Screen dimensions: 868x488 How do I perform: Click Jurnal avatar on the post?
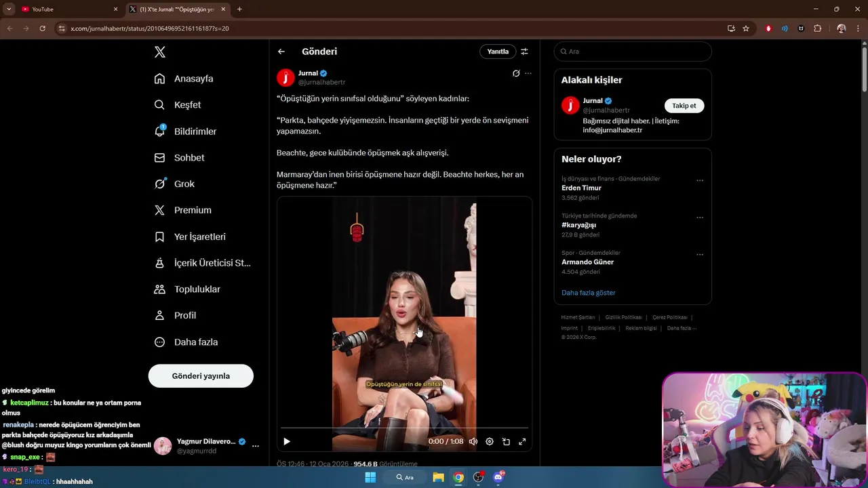[x=285, y=78]
